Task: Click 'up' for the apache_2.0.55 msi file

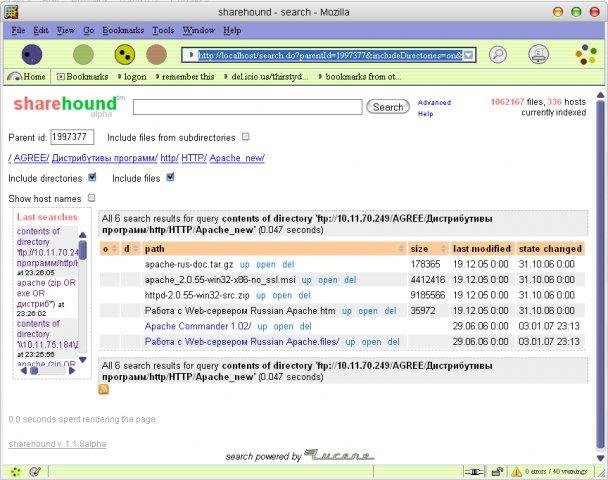Action: coord(306,280)
